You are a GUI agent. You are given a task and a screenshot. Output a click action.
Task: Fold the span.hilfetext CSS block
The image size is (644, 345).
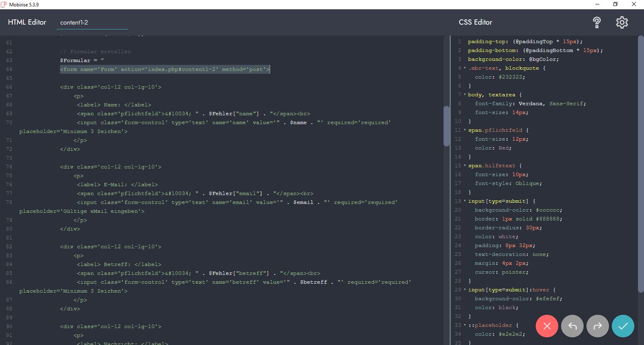pos(465,166)
